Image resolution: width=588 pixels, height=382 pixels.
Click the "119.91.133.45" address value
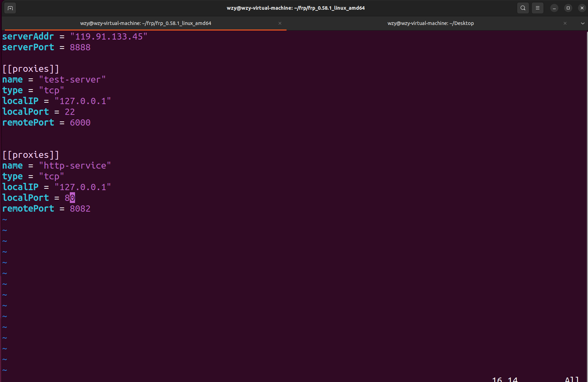tap(109, 36)
